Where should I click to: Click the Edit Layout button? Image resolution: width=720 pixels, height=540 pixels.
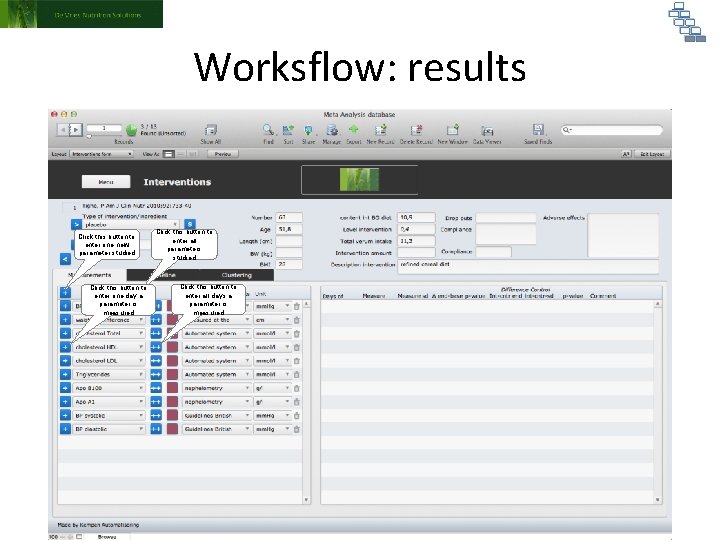coord(652,154)
